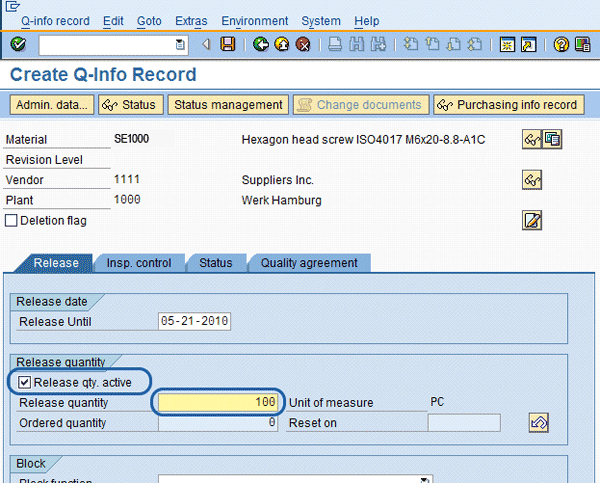Click the First Page icon
The width and height of the screenshot is (600, 483).
[411, 44]
